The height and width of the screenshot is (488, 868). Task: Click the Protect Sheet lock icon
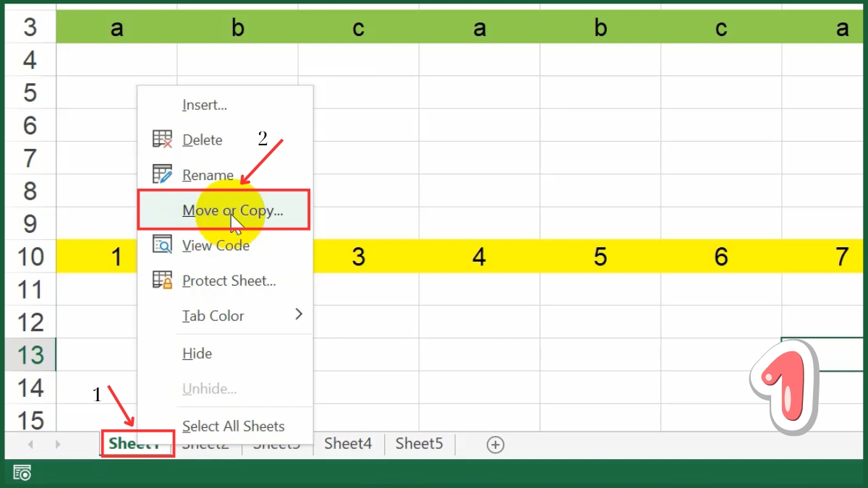tap(162, 280)
